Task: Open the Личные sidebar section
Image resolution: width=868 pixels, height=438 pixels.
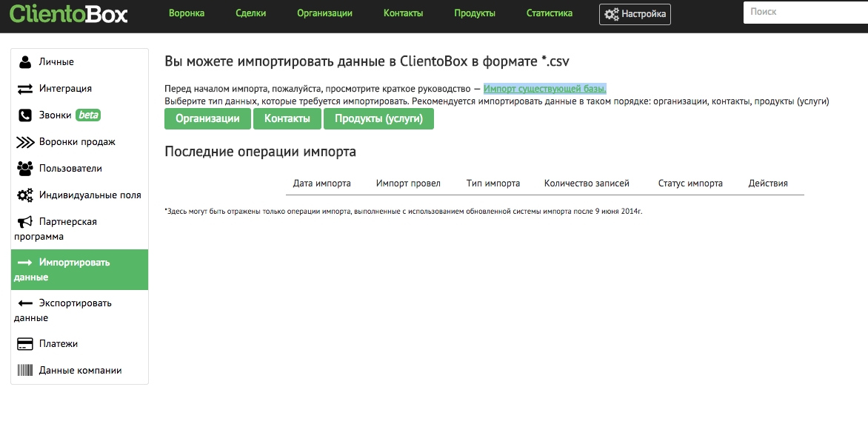Action: [80, 62]
